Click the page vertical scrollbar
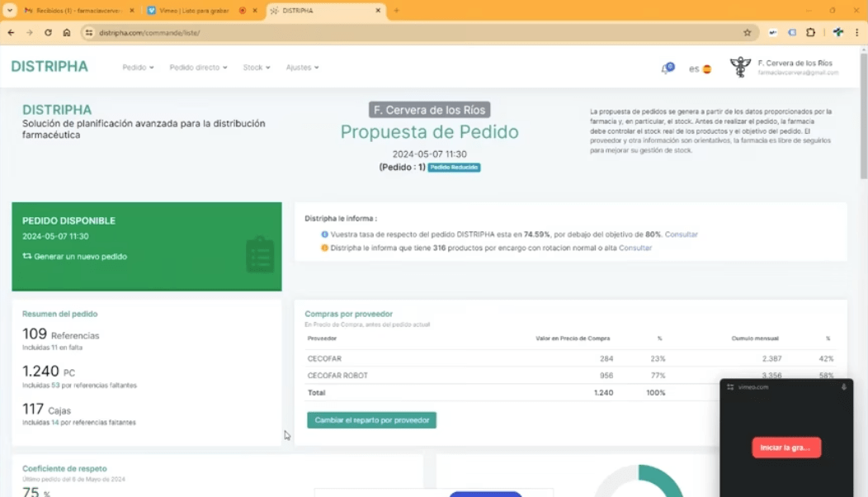The width and height of the screenshot is (868, 497). [863, 116]
